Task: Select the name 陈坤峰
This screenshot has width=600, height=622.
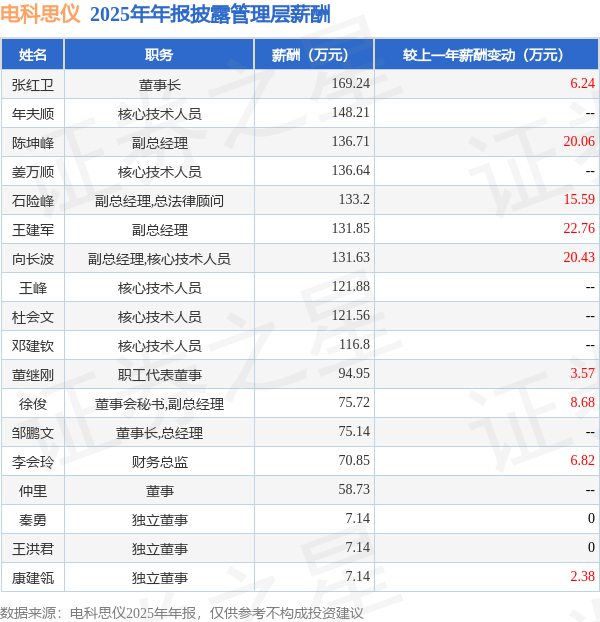Action: (x=33, y=143)
